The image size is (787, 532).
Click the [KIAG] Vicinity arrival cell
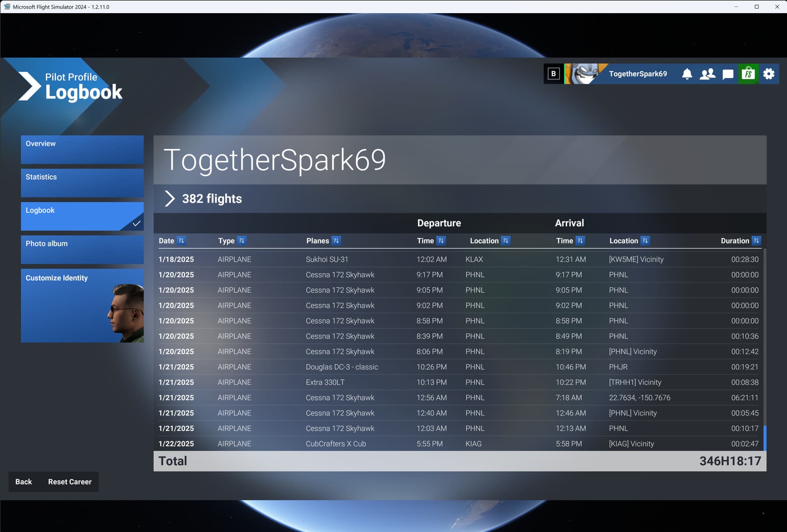631,443
